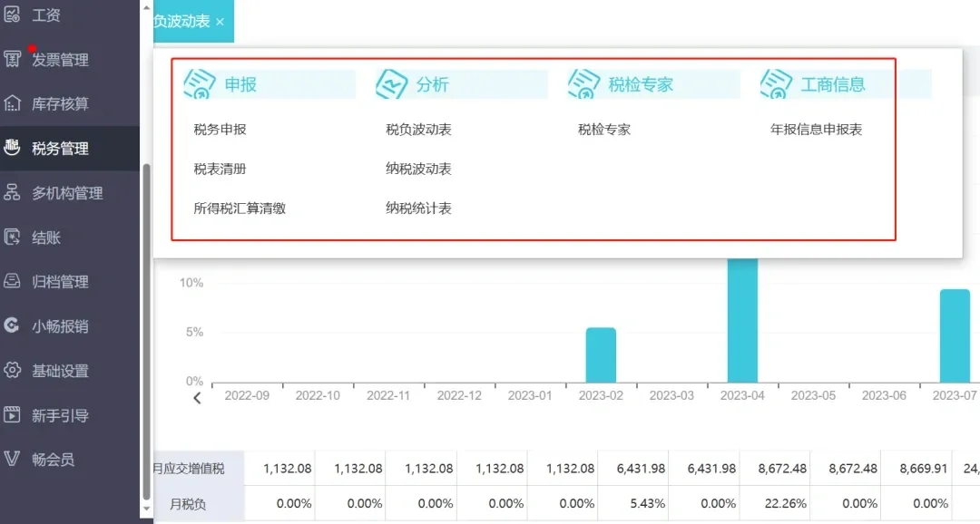The height and width of the screenshot is (524, 980).
Task: Click the 申报 declaration category icon
Action: 199,82
